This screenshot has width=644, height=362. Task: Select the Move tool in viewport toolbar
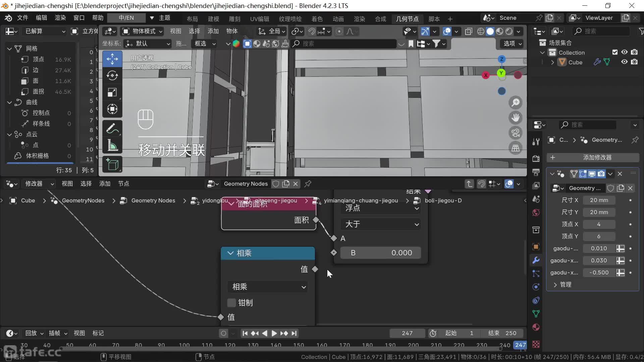(112, 59)
